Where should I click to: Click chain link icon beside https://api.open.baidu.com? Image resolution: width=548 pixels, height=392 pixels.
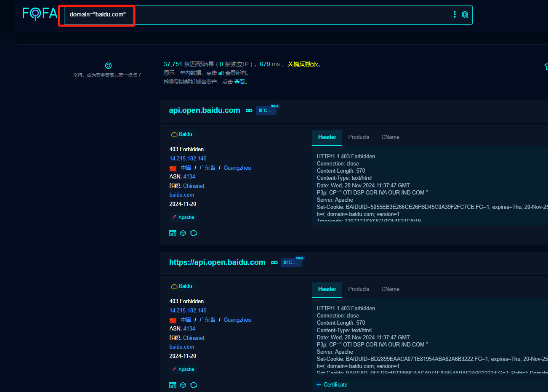(274, 262)
